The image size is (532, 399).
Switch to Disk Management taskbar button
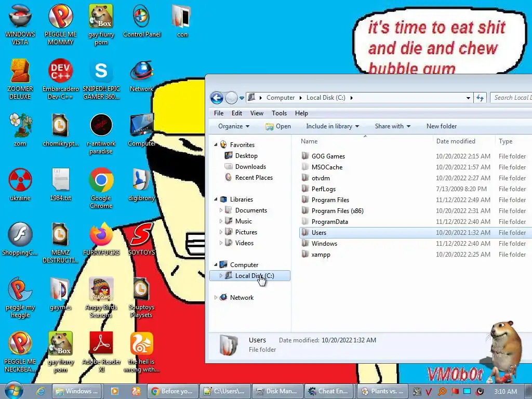point(277,391)
